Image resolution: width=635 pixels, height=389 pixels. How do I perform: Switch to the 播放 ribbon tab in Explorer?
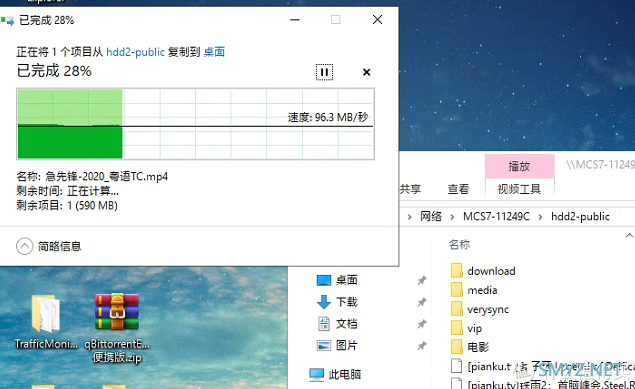(519, 166)
